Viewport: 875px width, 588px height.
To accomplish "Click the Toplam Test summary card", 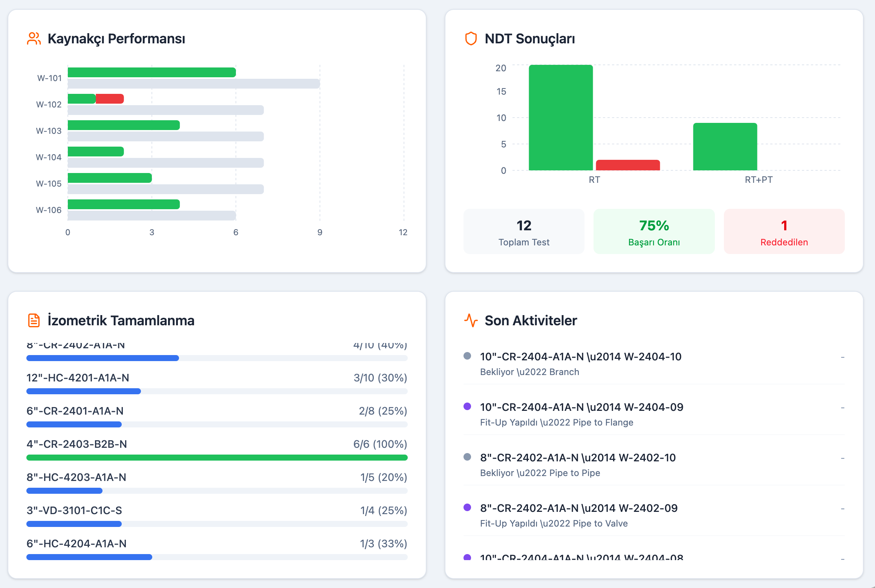I will pos(524,231).
